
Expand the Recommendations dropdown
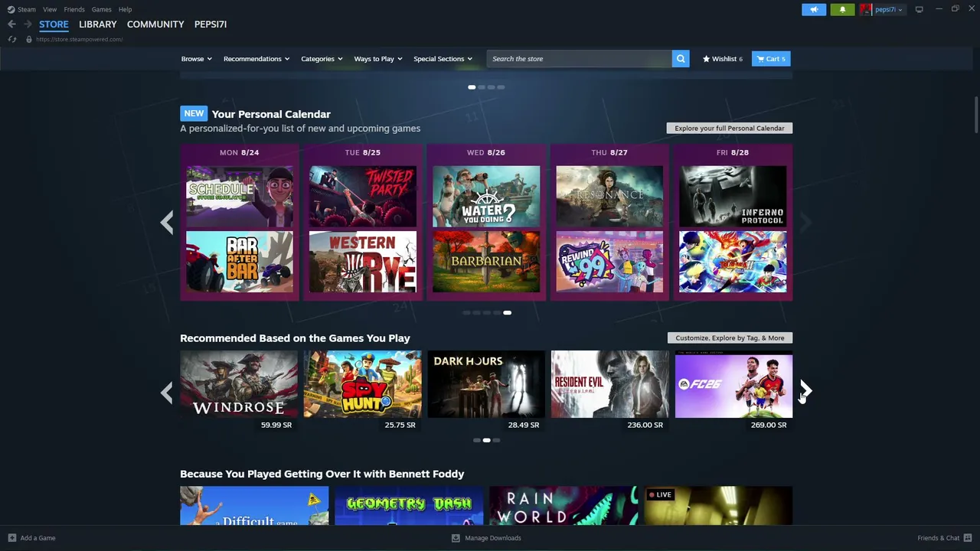(256, 59)
